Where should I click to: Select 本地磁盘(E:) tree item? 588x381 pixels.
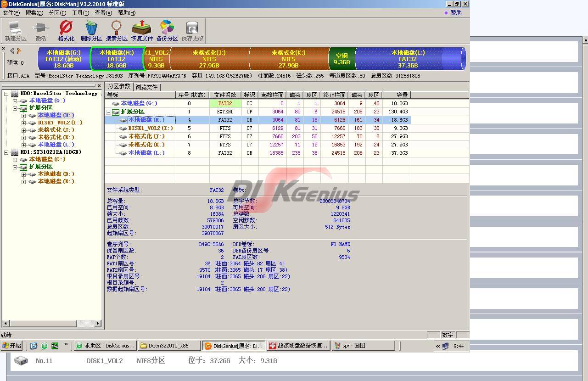click(x=56, y=181)
